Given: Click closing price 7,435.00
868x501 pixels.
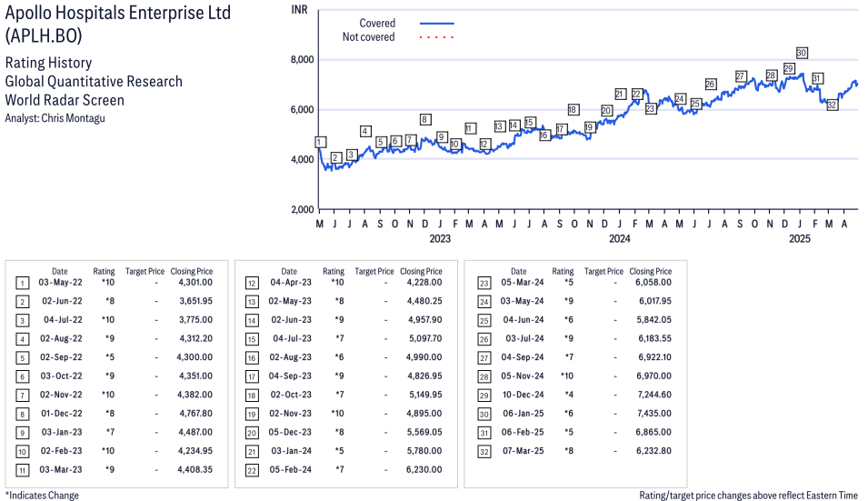Looking at the screenshot, I should pyautogui.click(x=654, y=414).
